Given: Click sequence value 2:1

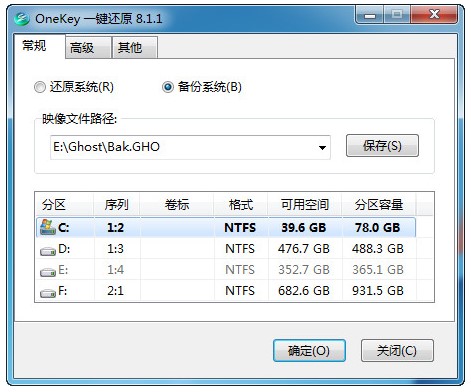Looking at the screenshot, I should [115, 291].
